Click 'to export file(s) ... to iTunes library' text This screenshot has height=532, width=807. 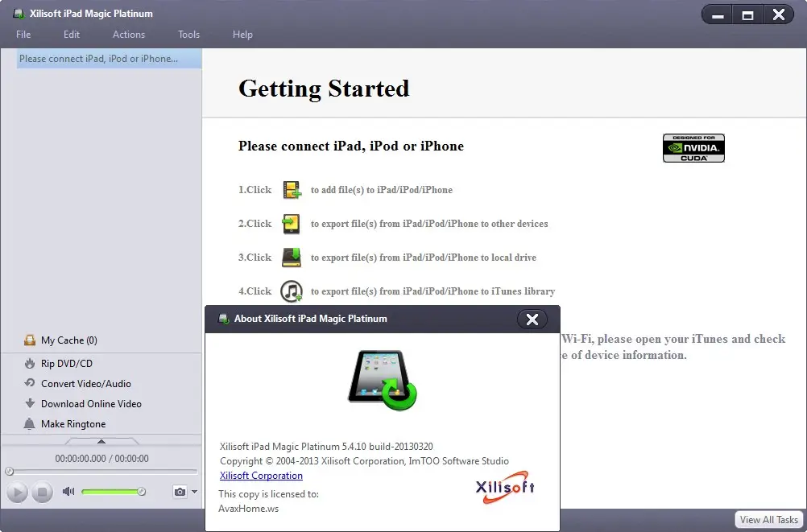432,291
